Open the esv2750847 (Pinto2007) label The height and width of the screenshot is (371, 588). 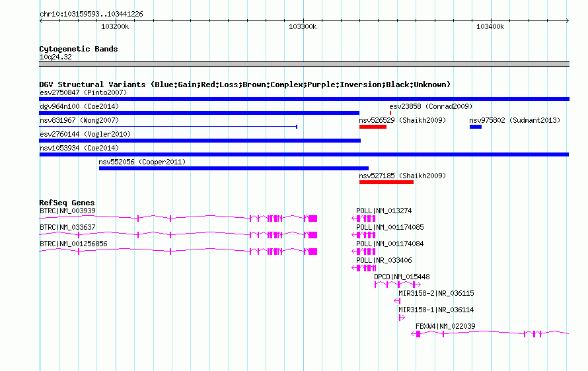tap(83, 92)
